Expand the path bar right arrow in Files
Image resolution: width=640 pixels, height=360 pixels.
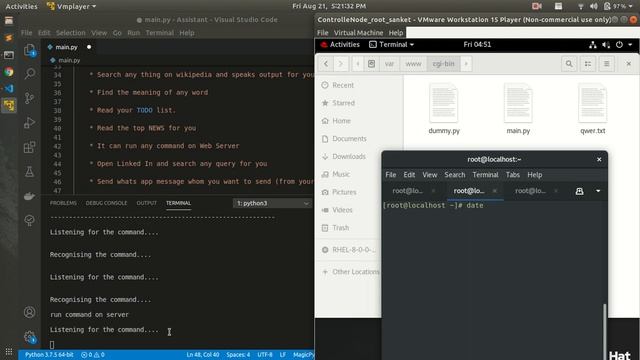pyautogui.click(x=466, y=64)
